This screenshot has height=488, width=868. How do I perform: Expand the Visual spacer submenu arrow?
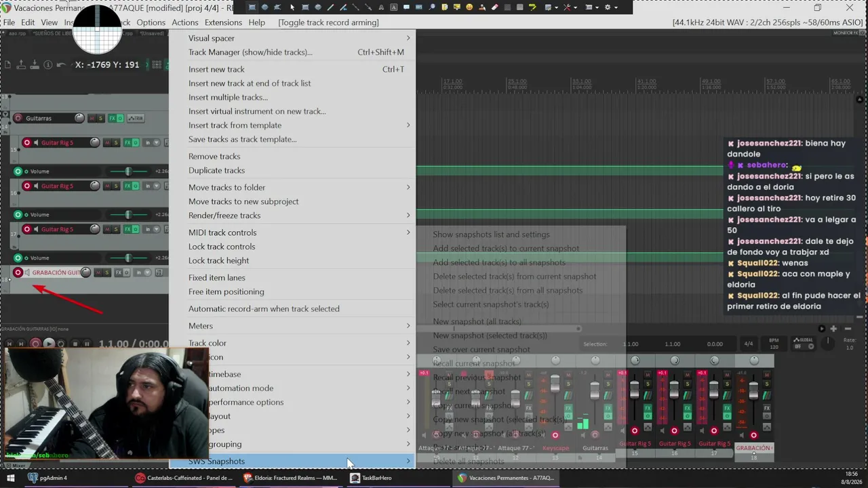coord(408,39)
